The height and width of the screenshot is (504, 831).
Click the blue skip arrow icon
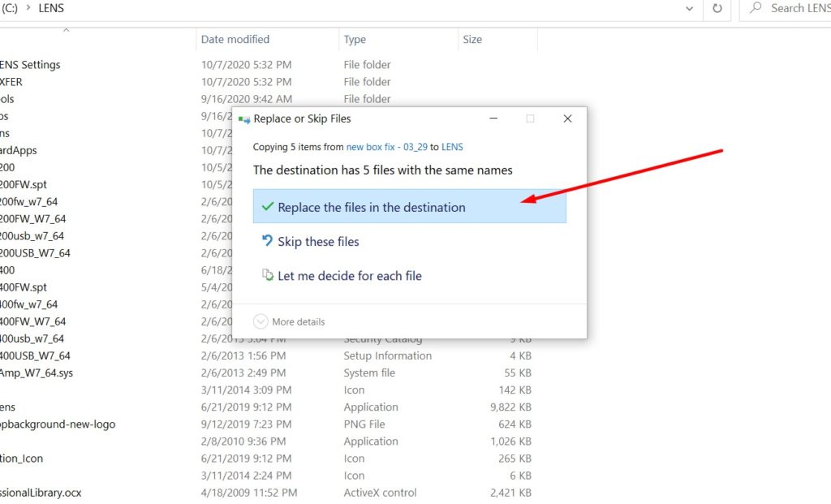coord(266,241)
